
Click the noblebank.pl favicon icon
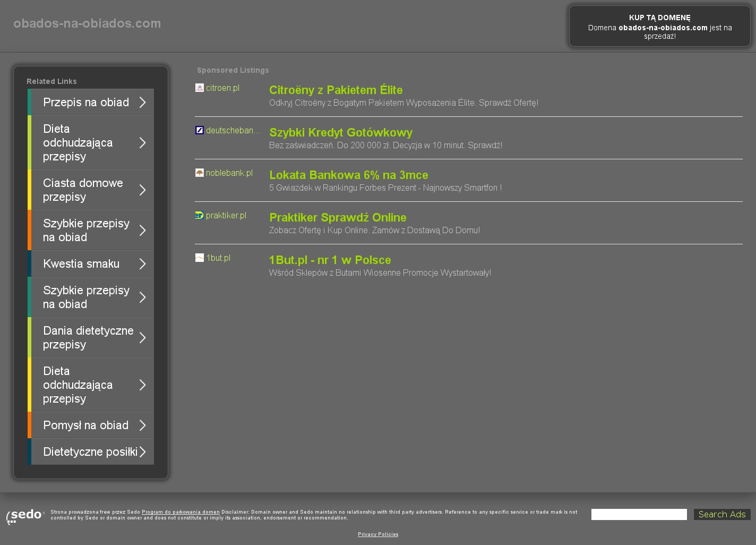200,173
